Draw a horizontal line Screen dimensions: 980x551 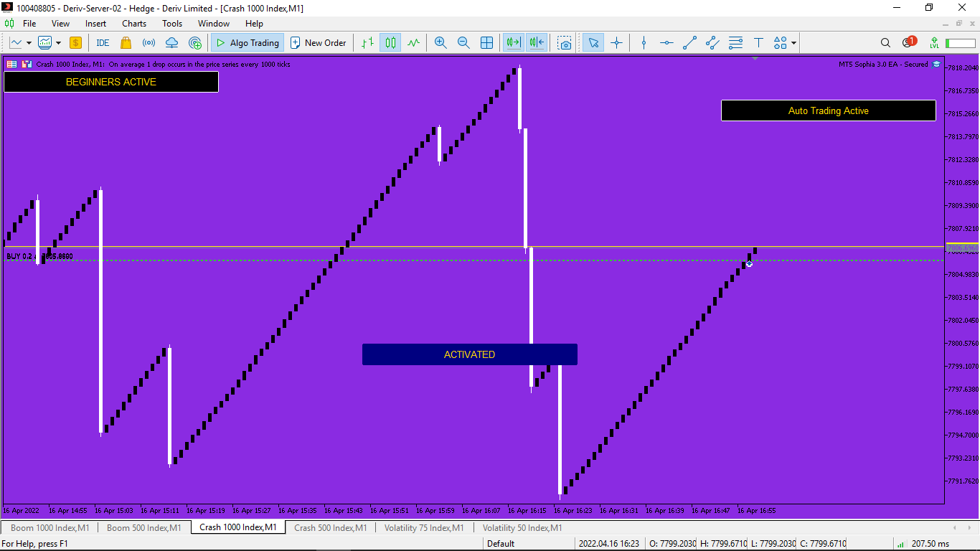666,43
